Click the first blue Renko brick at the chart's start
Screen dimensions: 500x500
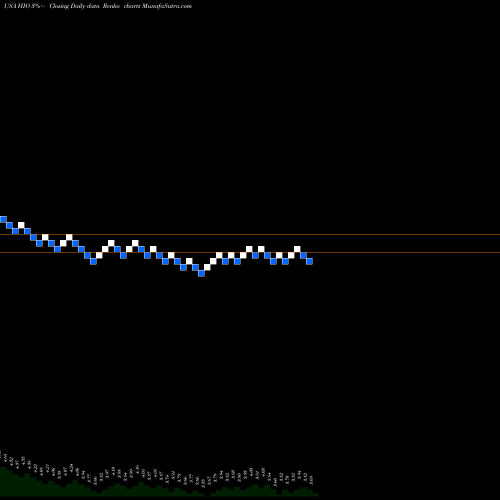tap(3, 219)
